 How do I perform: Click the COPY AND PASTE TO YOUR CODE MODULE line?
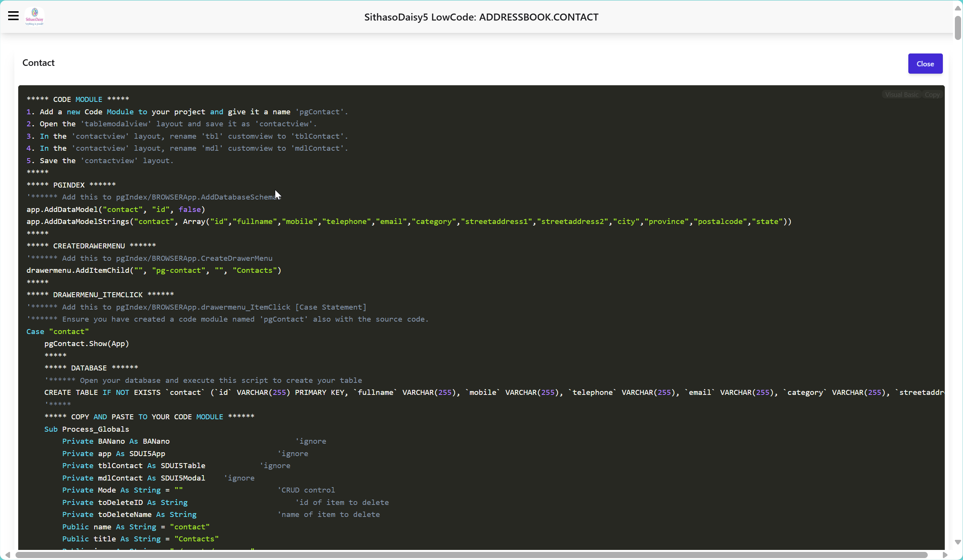149,417
